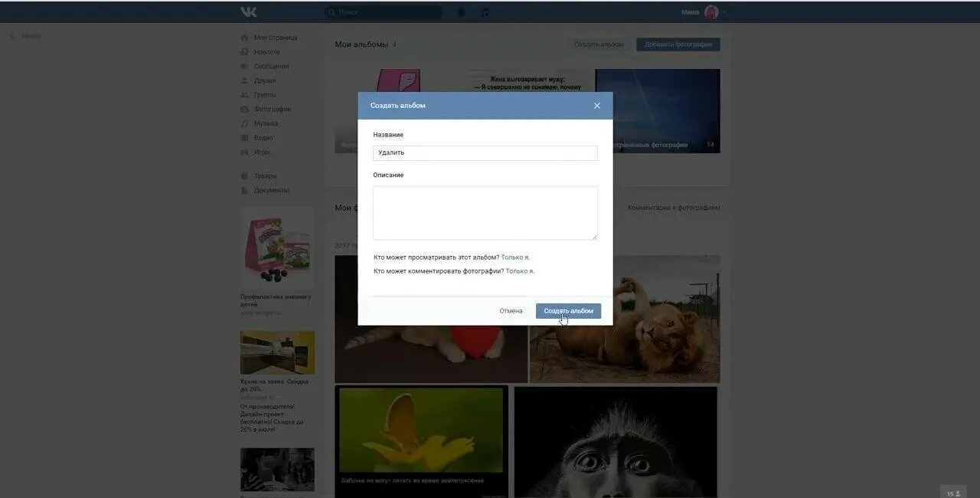Go back using the Назад arrow
980x498 pixels.
tap(12, 35)
